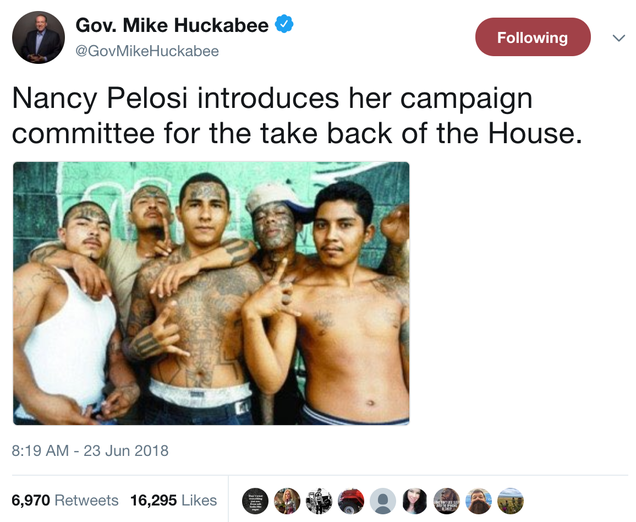The width and height of the screenshot is (636, 522).
Task: Open liker avatar of bearded man
Action: [479, 501]
